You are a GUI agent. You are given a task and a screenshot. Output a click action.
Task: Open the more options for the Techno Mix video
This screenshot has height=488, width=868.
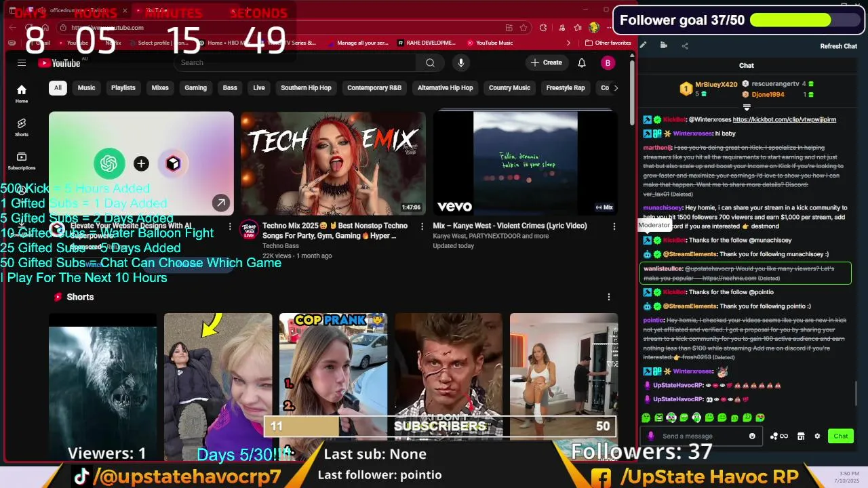tap(422, 226)
